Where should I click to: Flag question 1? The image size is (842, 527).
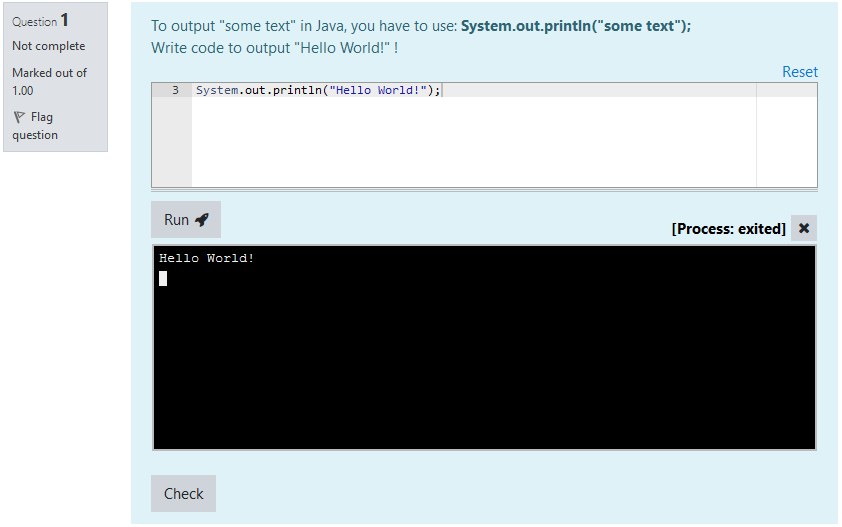(35, 126)
